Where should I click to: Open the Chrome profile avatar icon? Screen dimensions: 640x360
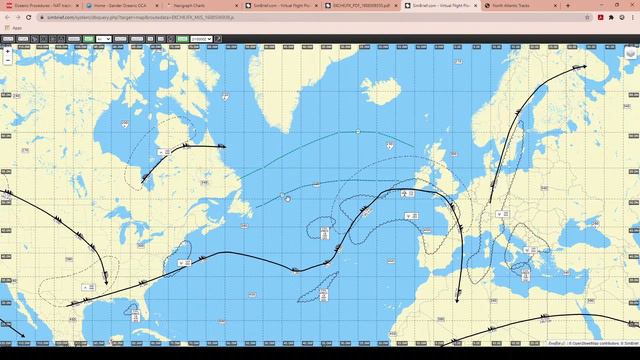point(622,18)
